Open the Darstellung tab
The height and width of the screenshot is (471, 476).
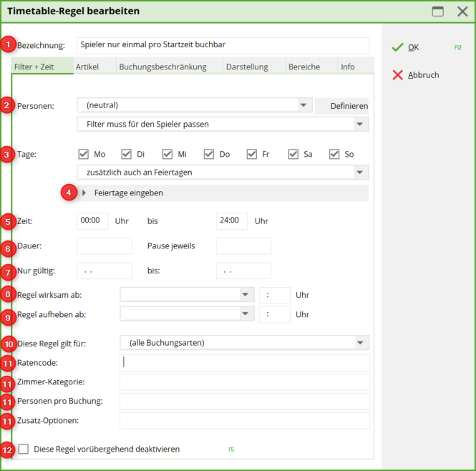point(246,67)
